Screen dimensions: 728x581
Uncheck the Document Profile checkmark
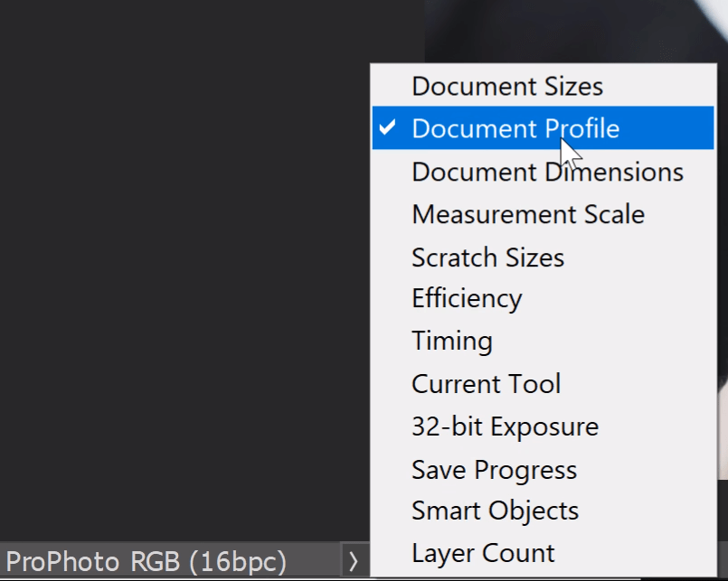pyautogui.click(x=388, y=128)
